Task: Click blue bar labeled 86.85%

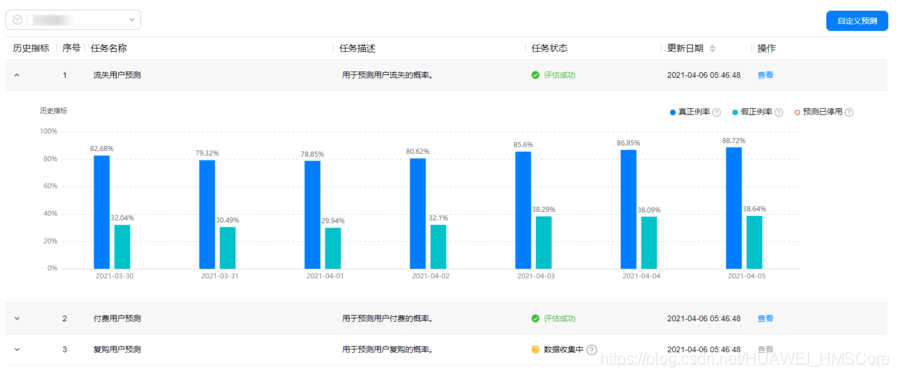Action: point(628,209)
